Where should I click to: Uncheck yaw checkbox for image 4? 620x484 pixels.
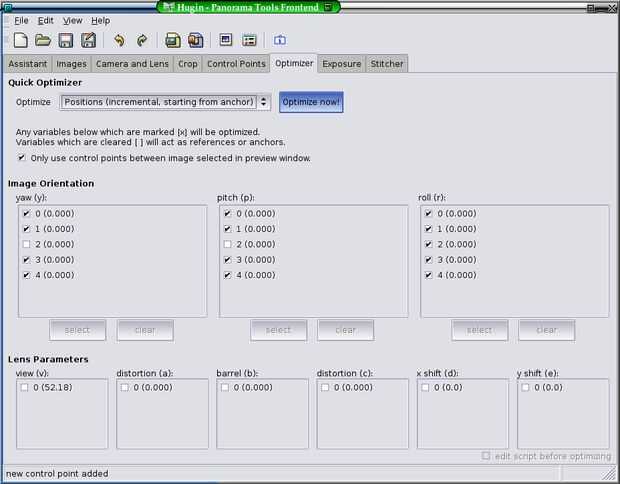click(26, 275)
